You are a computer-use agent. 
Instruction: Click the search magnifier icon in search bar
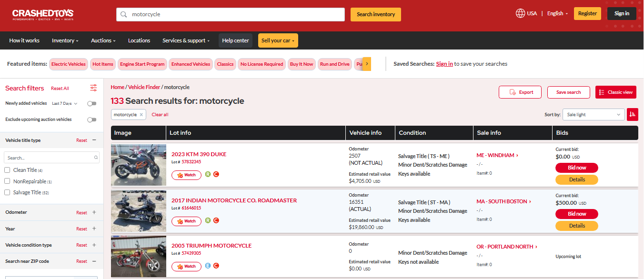click(x=124, y=14)
